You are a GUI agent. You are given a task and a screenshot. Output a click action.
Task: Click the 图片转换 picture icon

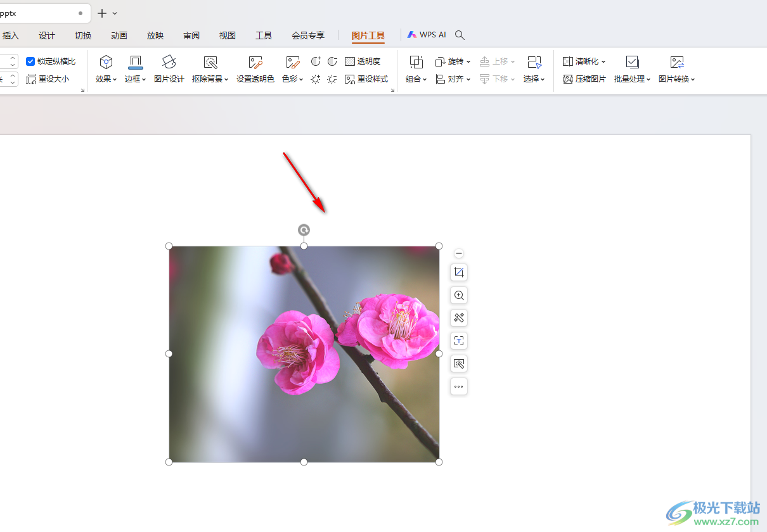(677, 62)
